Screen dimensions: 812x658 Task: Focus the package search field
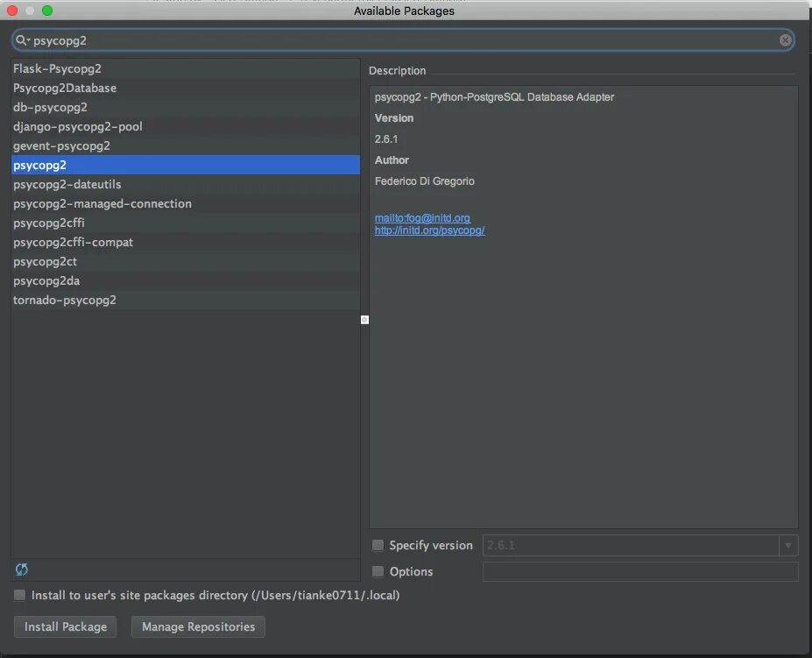(x=404, y=40)
